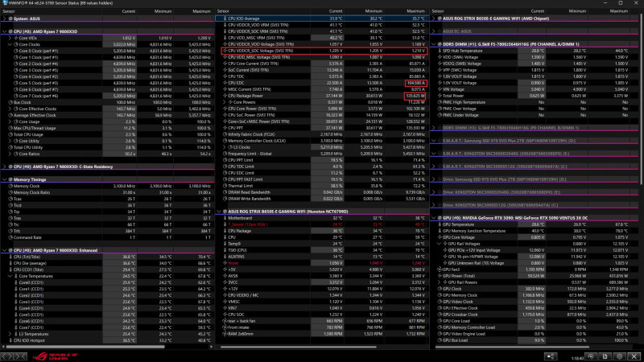Screen dimensions: 644x362
Task: Click the shrink columns arrows icon
Action: (x=21, y=356)
